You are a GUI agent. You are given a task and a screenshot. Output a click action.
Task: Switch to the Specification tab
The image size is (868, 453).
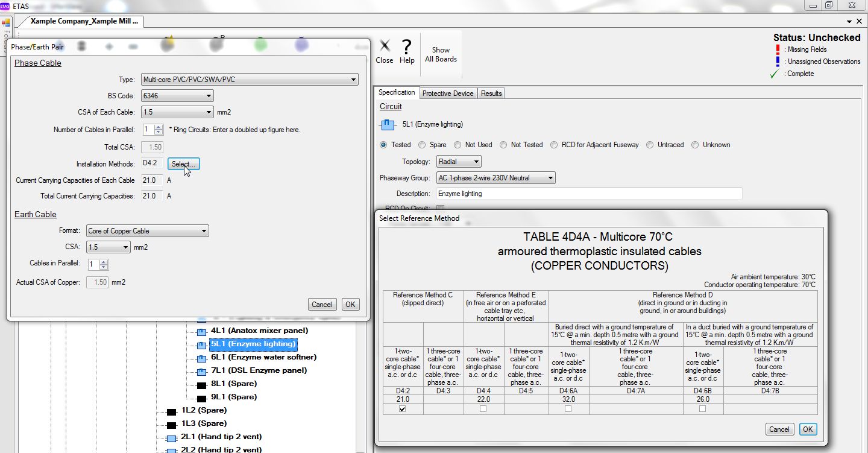397,93
